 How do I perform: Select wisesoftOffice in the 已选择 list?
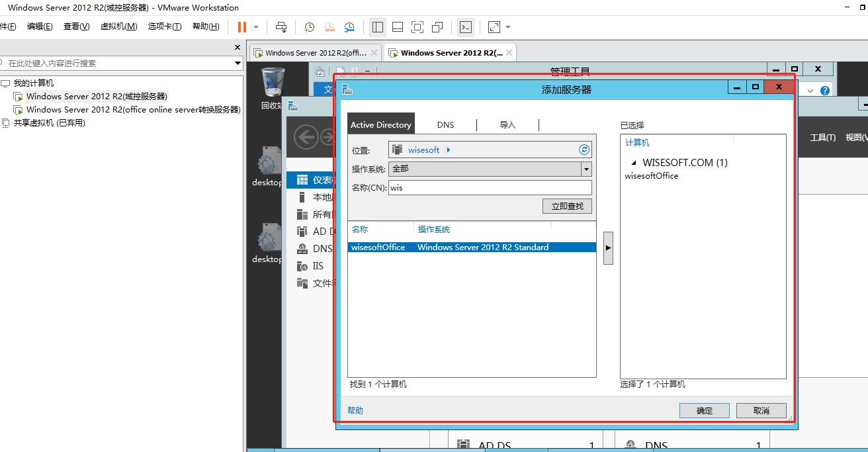pos(652,176)
